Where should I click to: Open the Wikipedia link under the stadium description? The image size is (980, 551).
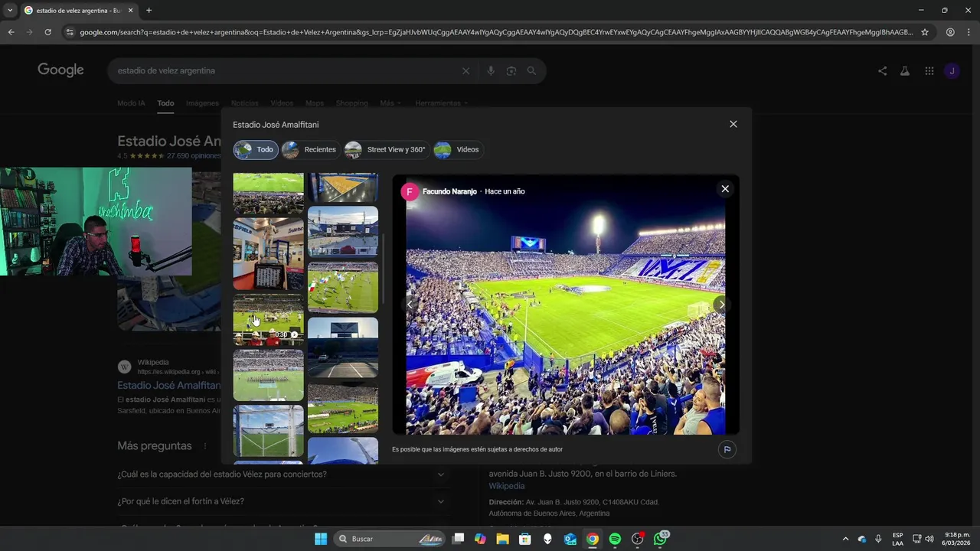click(x=507, y=486)
